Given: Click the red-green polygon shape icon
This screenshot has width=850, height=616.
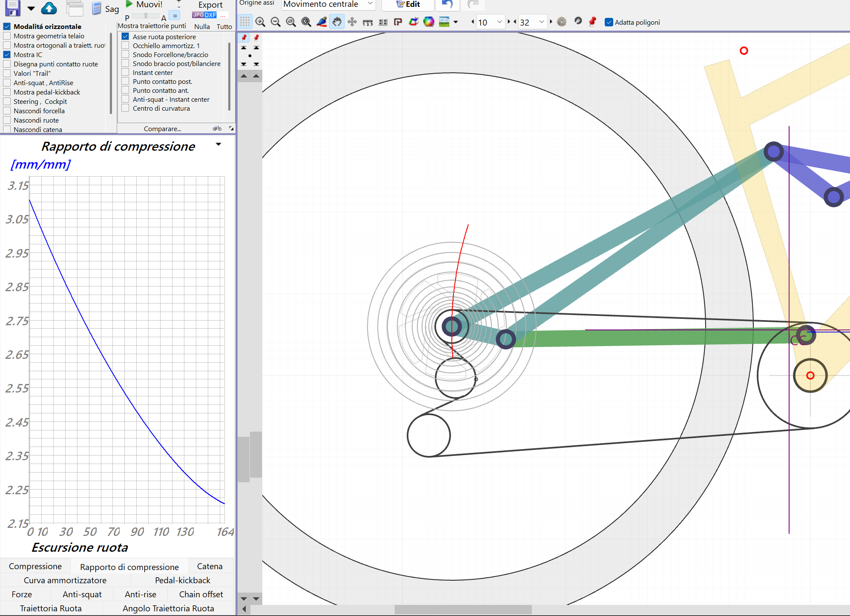Looking at the screenshot, I should click(x=414, y=22).
